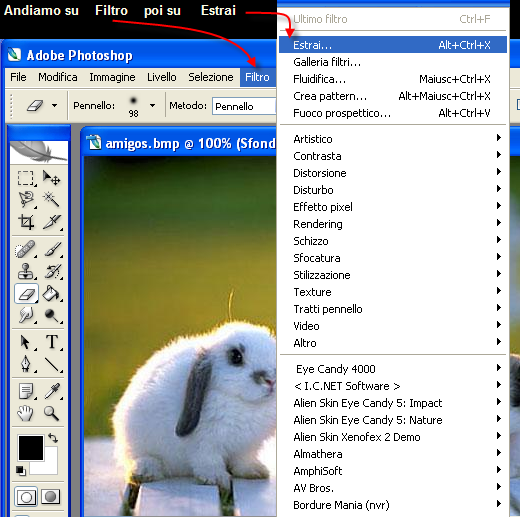Select the Move tool
Screen dimensions: 520x517
pyautogui.click(x=51, y=178)
